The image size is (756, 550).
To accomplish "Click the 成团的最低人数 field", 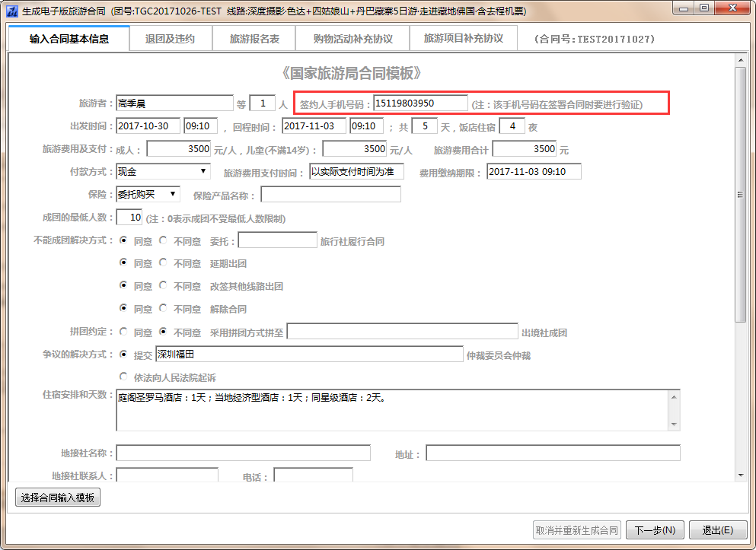I will [129, 218].
